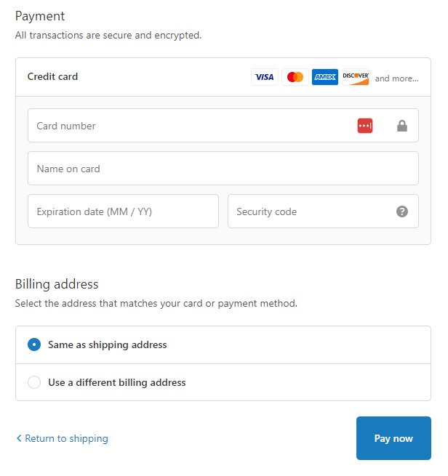Click the padlock icon in card number field
This screenshot has height=476, width=448.
click(x=402, y=126)
